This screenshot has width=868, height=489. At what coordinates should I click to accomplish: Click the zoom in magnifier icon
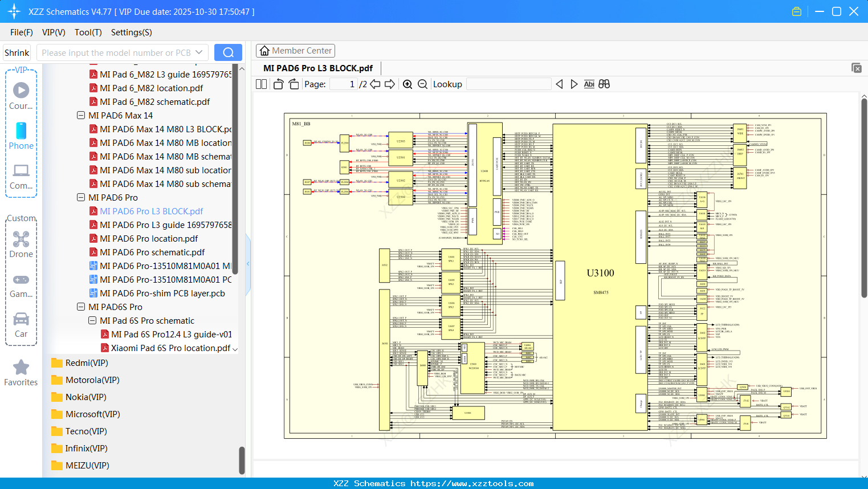[407, 84]
